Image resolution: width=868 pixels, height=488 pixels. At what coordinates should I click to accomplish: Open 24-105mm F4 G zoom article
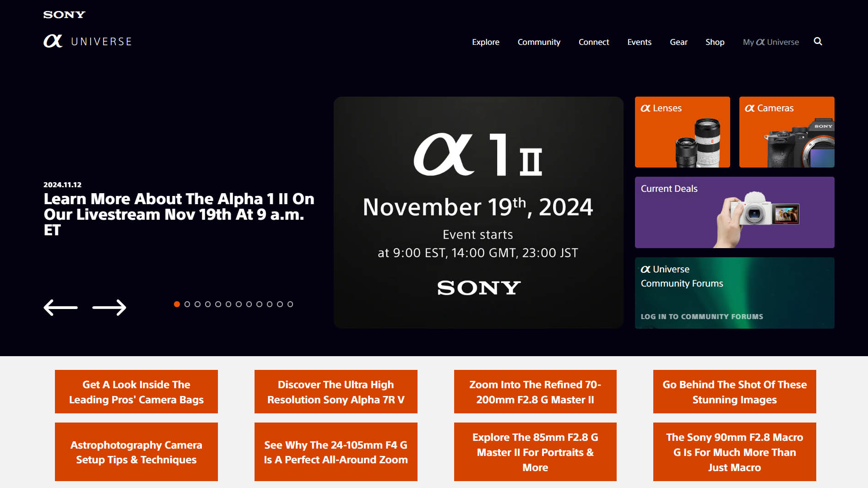pos(336,452)
